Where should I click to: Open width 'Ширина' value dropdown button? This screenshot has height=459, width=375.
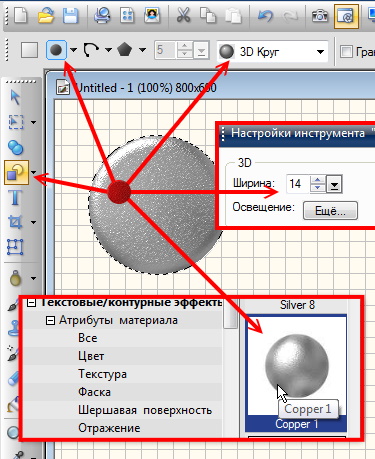point(334,184)
